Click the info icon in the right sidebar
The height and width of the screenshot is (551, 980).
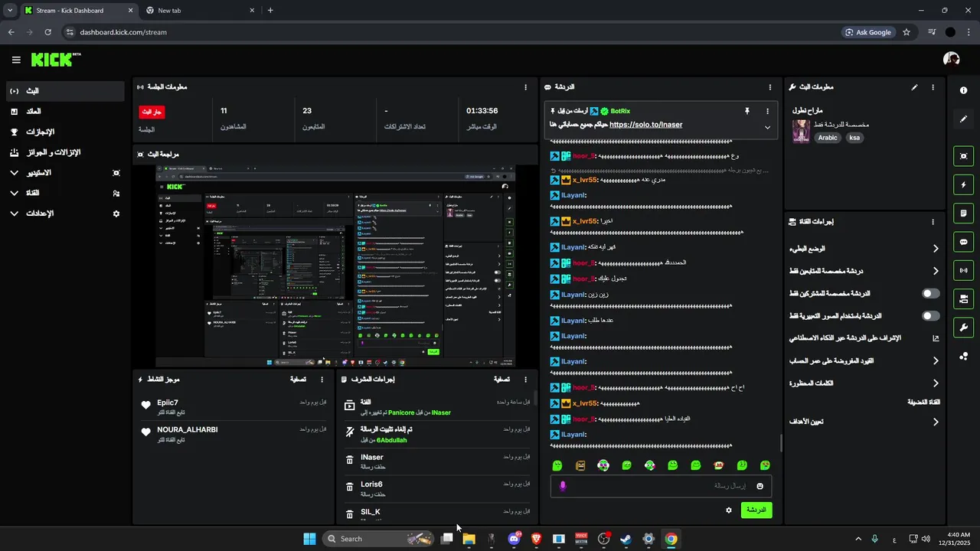[963, 90]
